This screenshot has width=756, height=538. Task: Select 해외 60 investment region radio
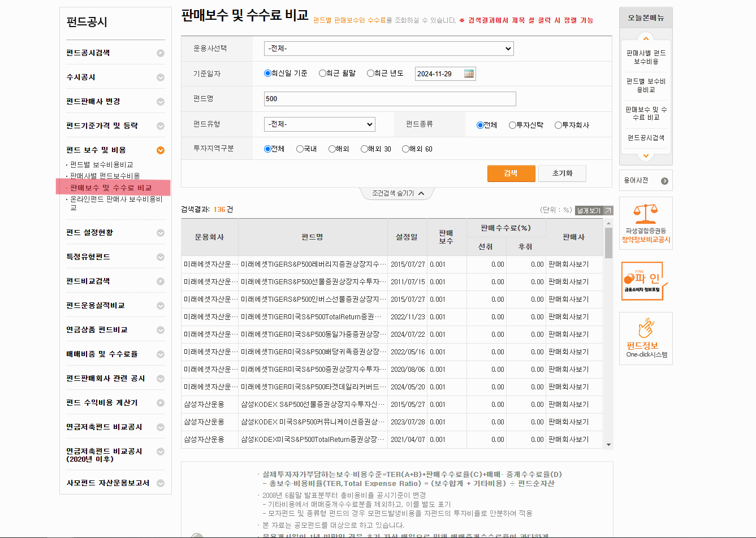(405, 149)
